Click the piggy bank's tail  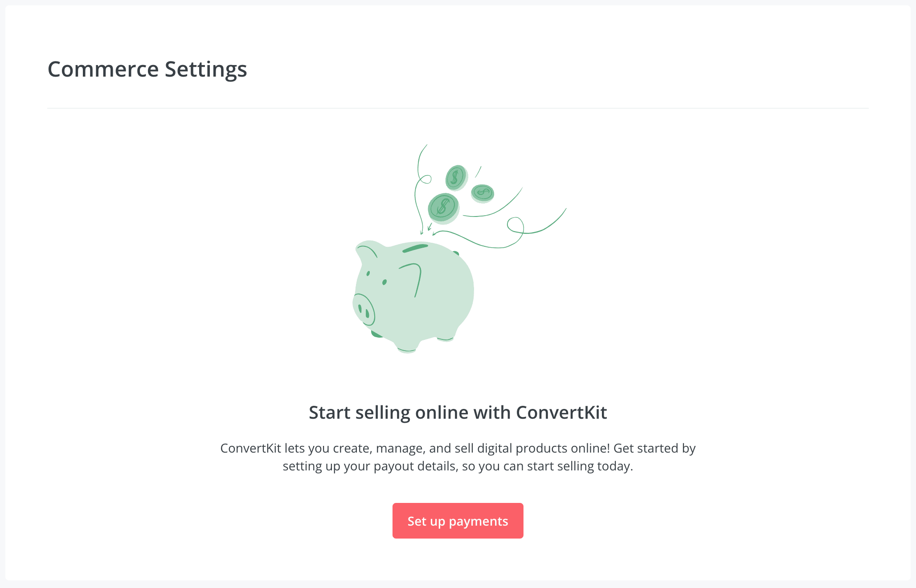click(x=456, y=253)
